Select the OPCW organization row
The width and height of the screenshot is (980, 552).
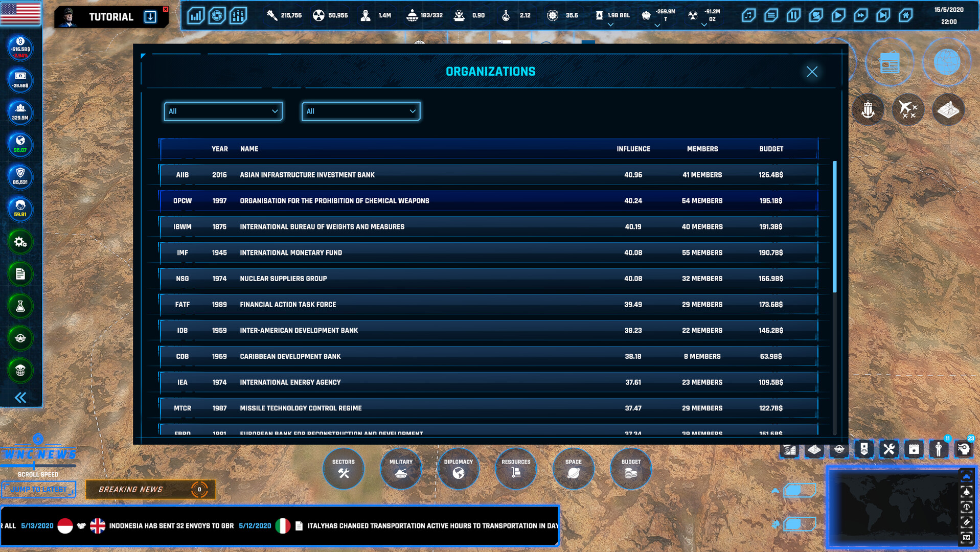pyautogui.click(x=489, y=201)
